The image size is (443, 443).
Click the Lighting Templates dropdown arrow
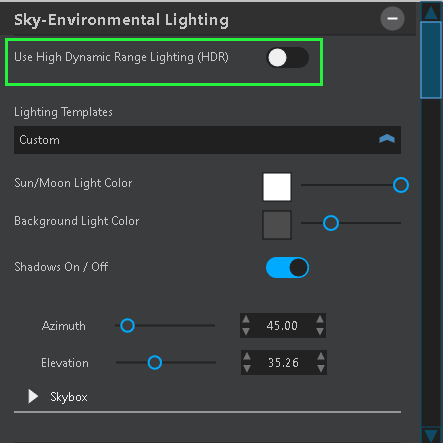(387, 139)
